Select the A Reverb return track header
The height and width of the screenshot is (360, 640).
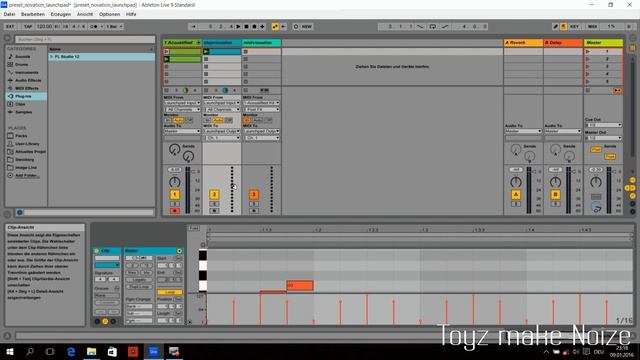[x=523, y=42]
